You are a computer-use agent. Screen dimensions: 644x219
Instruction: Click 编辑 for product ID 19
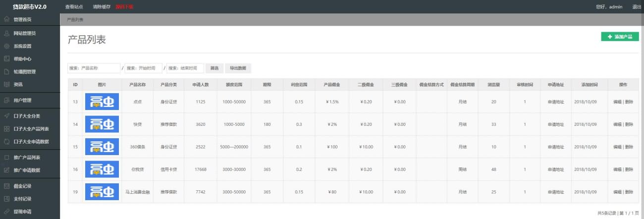coord(617,192)
